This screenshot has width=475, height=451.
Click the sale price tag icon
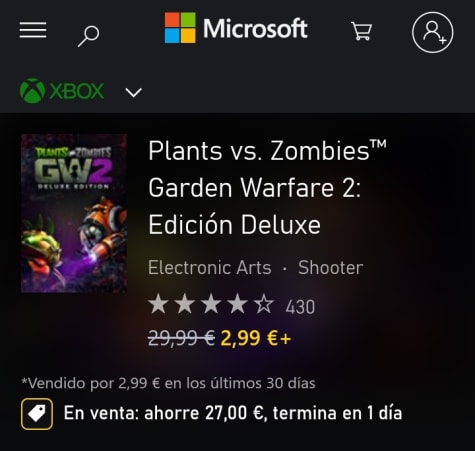pos(37,414)
